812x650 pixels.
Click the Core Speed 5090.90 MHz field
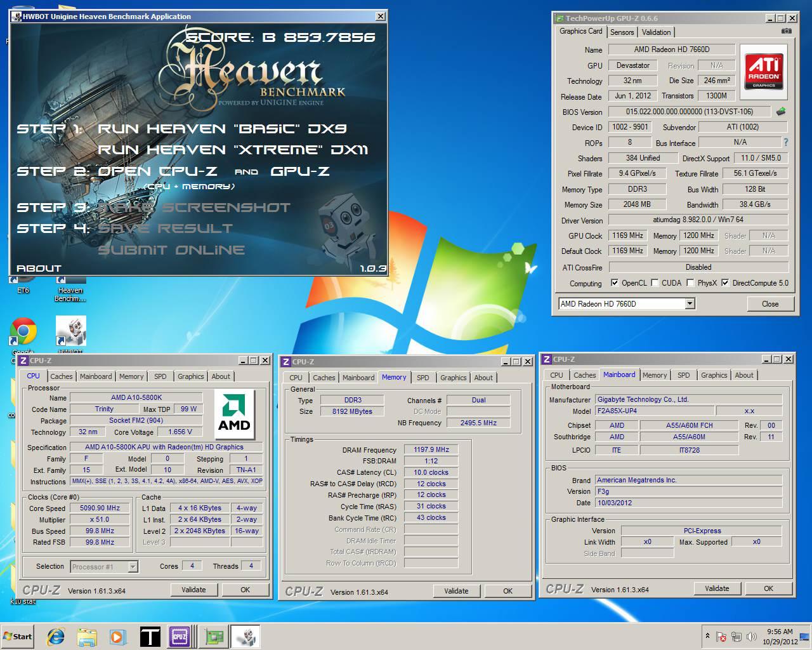tap(100, 508)
